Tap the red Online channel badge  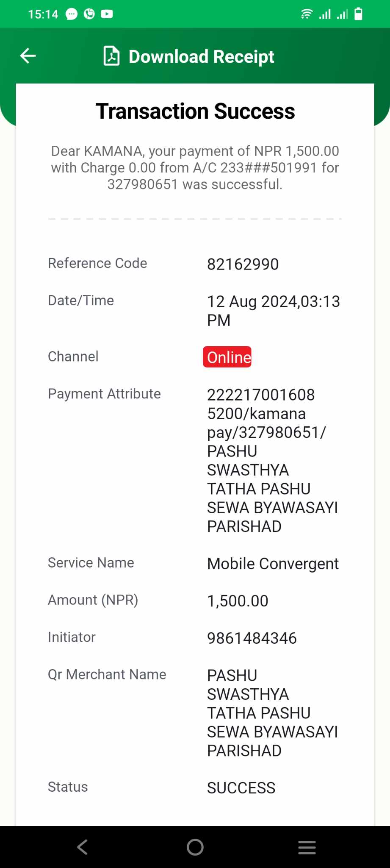coord(227,357)
